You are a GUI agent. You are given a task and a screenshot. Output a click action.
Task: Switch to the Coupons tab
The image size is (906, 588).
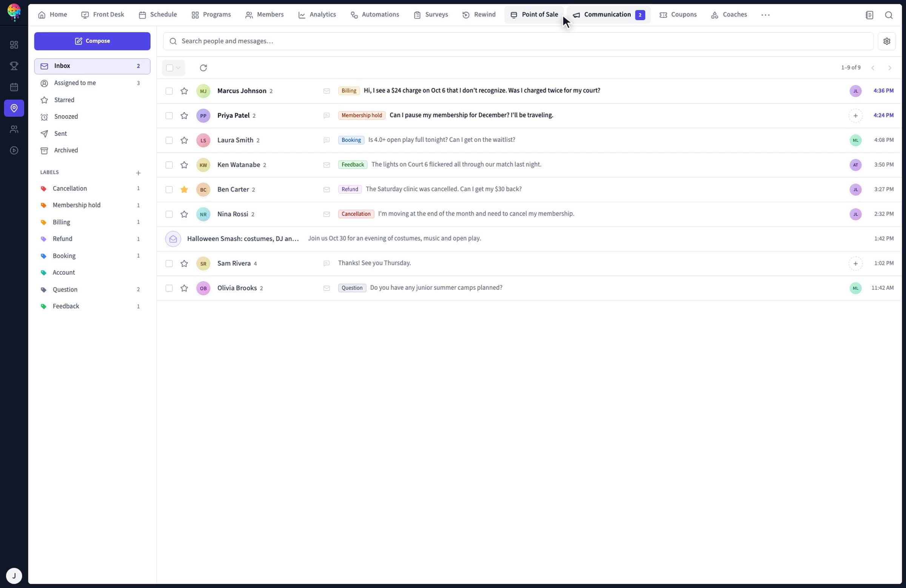(678, 15)
